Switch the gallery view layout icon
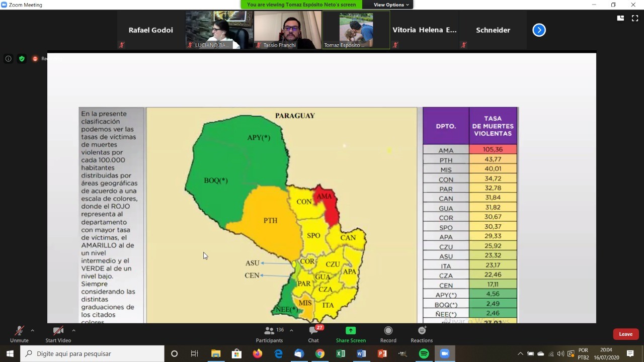The image size is (644, 362). [x=620, y=18]
